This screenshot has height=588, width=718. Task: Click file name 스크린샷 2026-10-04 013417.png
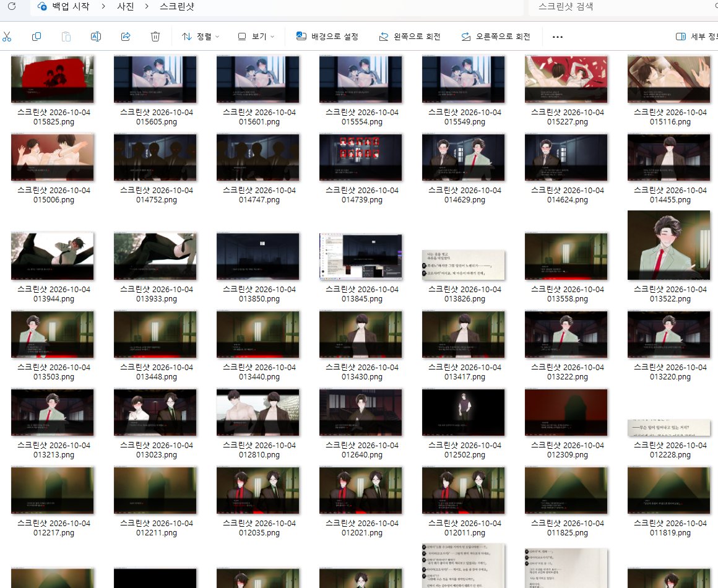(465, 372)
